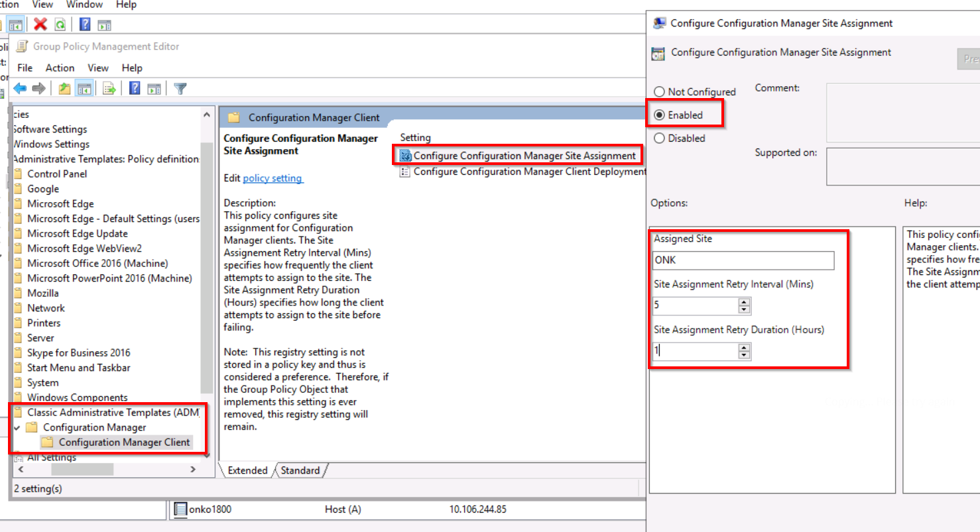Open the top Help menu in the background console
The image size is (980, 532).
click(x=126, y=5)
